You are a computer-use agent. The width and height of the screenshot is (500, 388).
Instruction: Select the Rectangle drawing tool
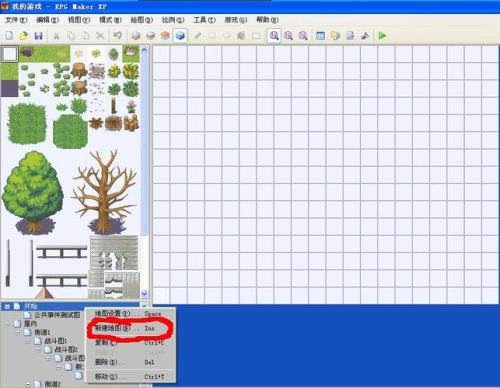212,35
